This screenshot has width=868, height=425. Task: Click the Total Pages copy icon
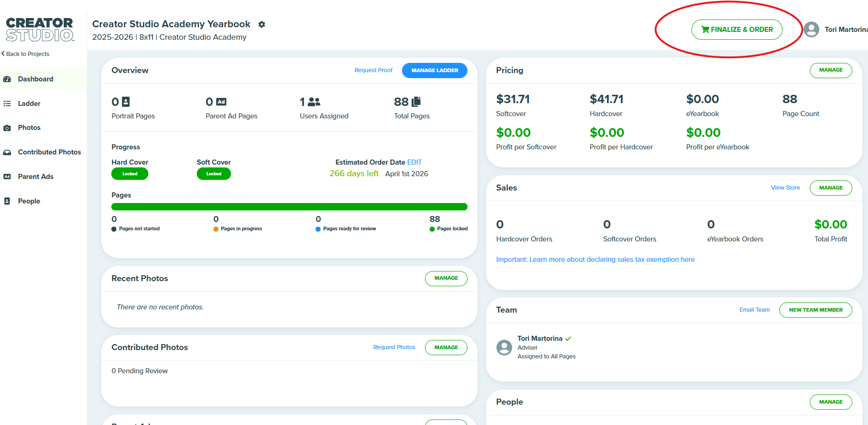[x=416, y=101]
